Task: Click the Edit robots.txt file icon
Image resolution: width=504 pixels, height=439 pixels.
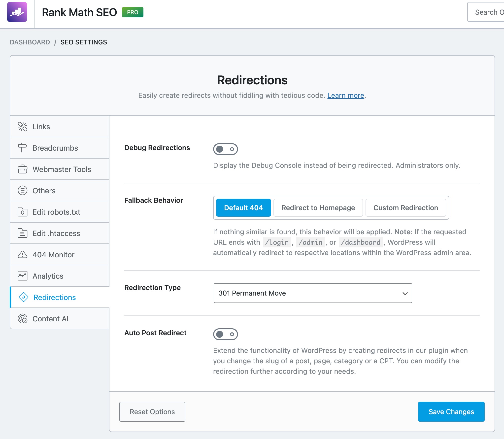Action: click(x=23, y=212)
